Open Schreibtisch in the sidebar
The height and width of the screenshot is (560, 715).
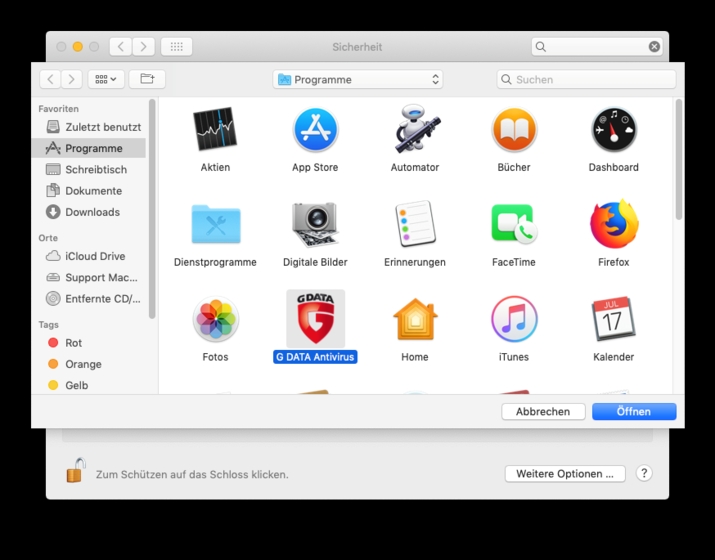tap(87, 170)
